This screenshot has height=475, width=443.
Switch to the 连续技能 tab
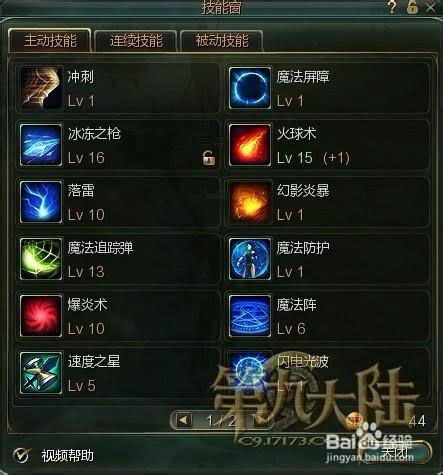[136, 41]
